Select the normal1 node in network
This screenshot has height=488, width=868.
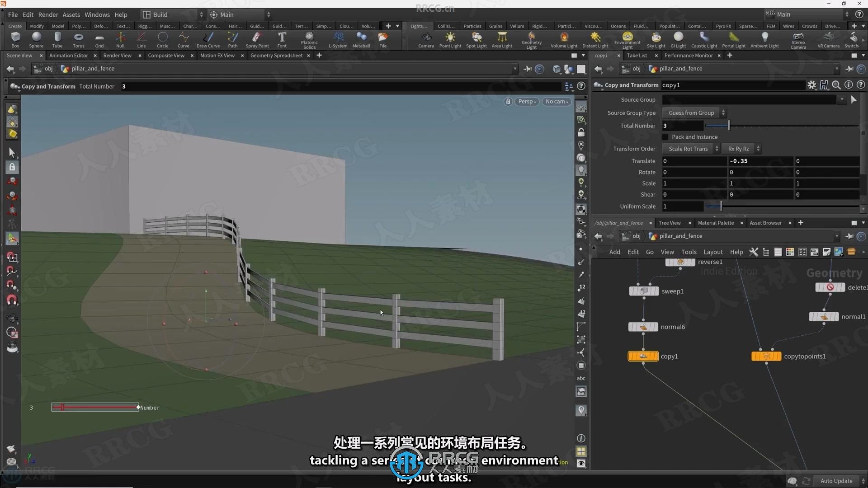824,317
